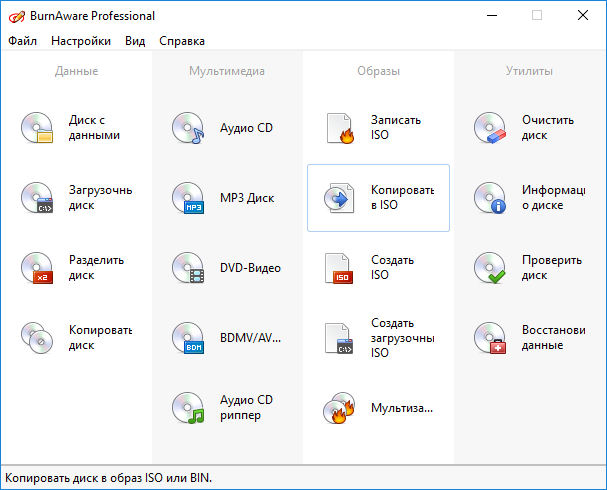Open the Проверить диск checkmark icon
Image resolution: width=607 pixels, height=490 pixels.
[x=490, y=268]
